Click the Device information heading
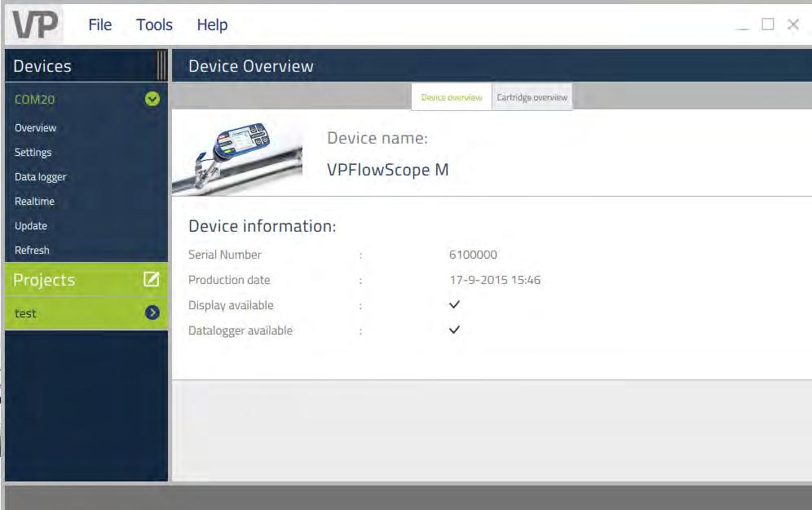The width and height of the screenshot is (812, 510). pos(262,226)
